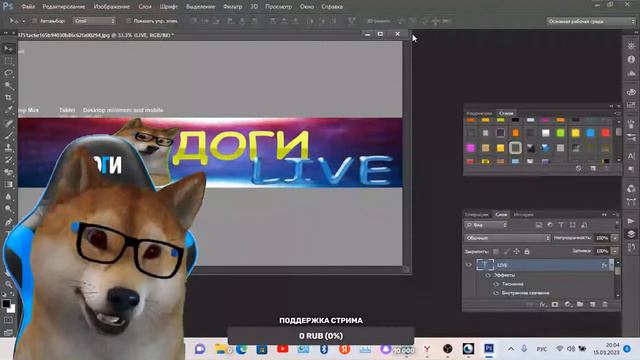Open the Редактирование menu
The height and width of the screenshot is (360, 640).
(x=64, y=7)
